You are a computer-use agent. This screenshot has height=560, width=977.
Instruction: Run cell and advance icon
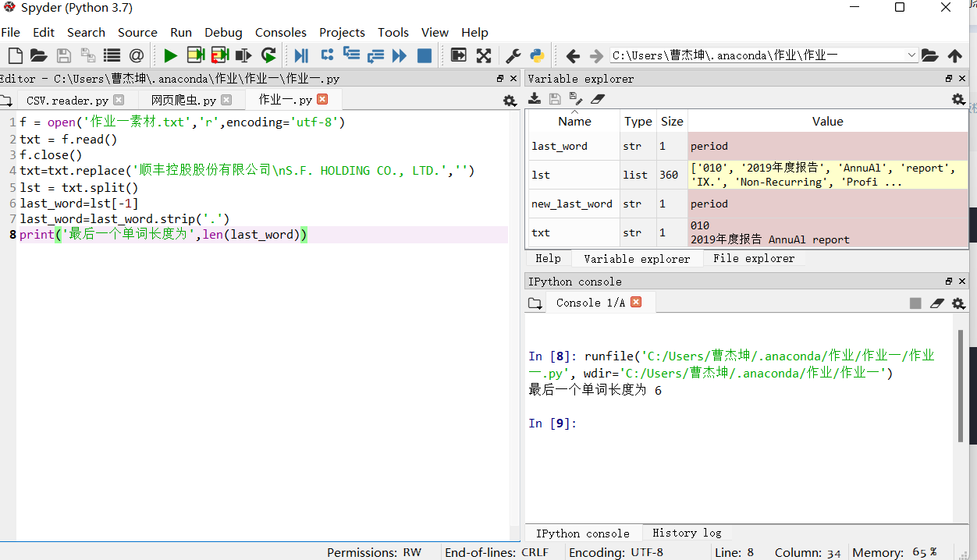(x=219, y=55)
